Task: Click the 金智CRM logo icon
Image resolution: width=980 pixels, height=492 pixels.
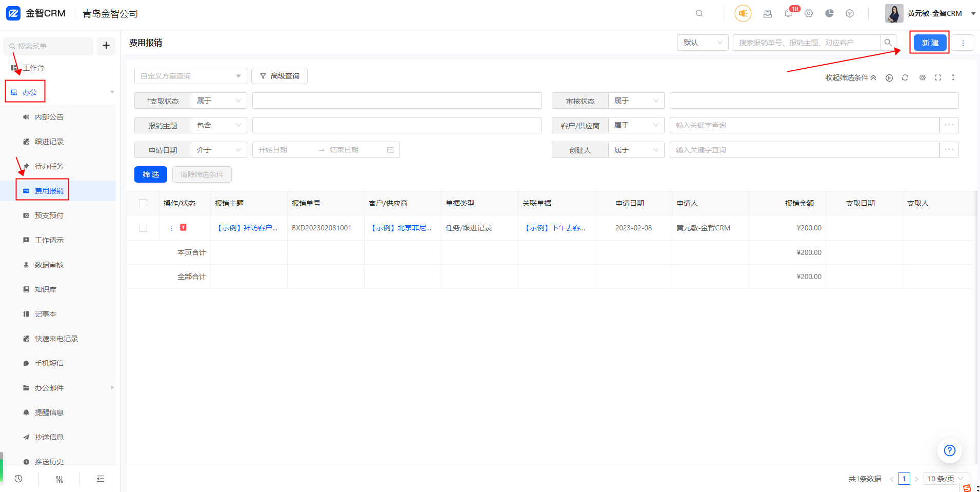Action: coord(13,13)
